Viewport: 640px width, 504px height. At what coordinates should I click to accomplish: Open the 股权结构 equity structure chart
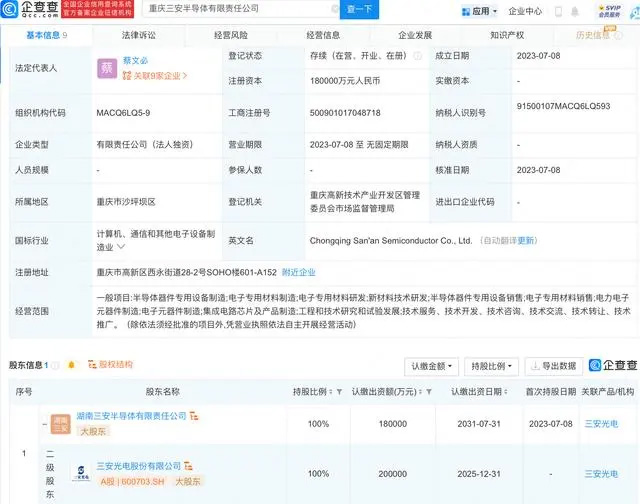click(110, 365)
